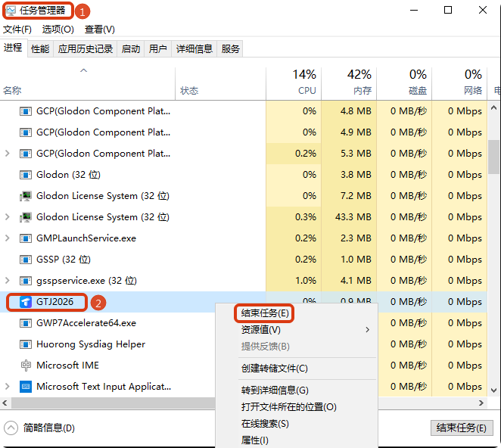Click icon of Glodon License System using 43.3 MB
Screen dimensions: 501x448
(x=26, y=217)
